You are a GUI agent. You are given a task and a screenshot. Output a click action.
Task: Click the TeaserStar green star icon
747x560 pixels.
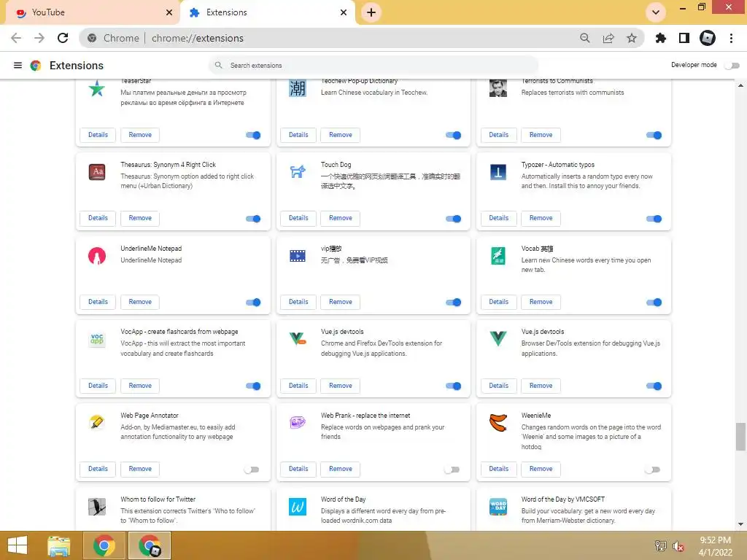click(97, 88)
